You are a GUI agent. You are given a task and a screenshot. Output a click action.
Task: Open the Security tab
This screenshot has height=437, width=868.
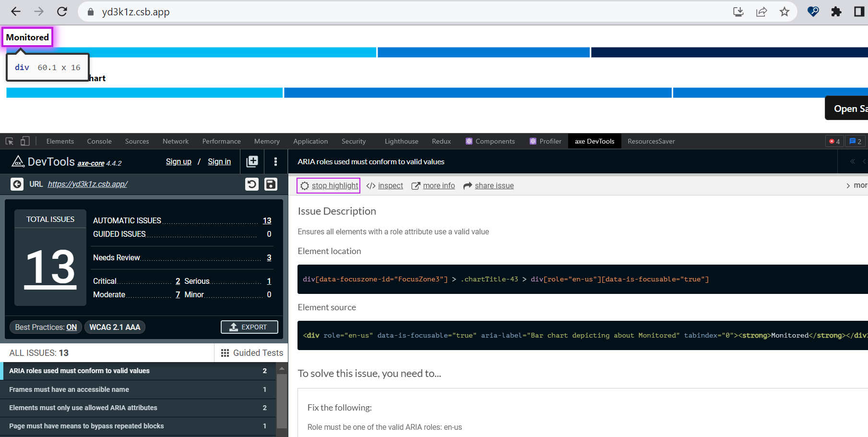point(354,141)
